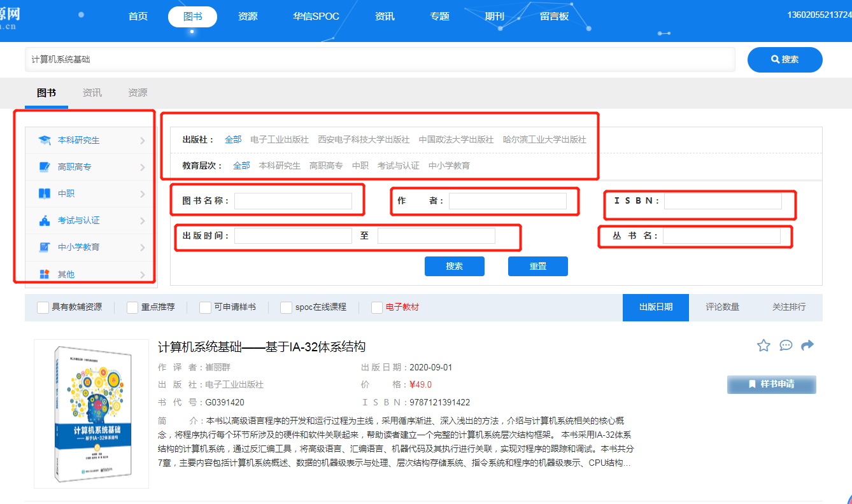The image size is (852, 504).
Task: Open comments via the speech bubble icon
Action: click(786, 346)
